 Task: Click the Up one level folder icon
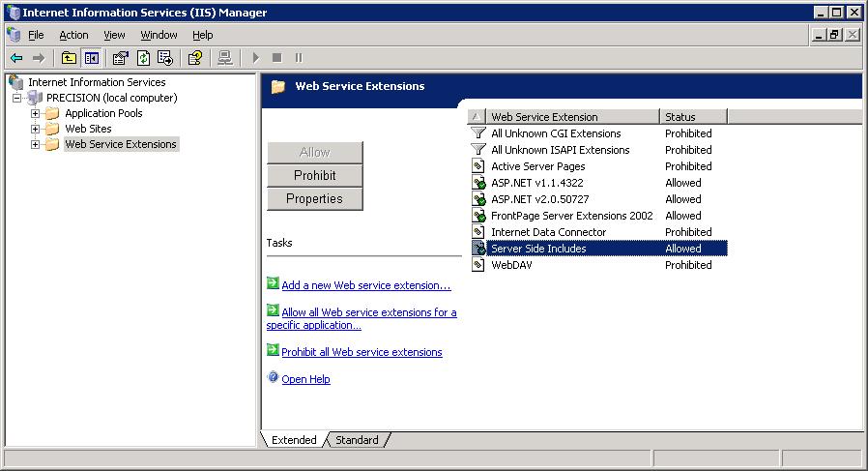[x=69, y=58]
